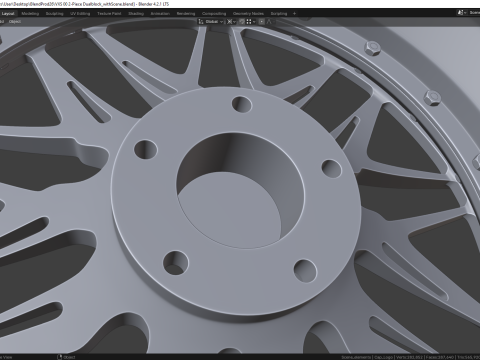Open the transform pivot point dropdown
This screenshot has width=480, height=360.
coord(231,22)
